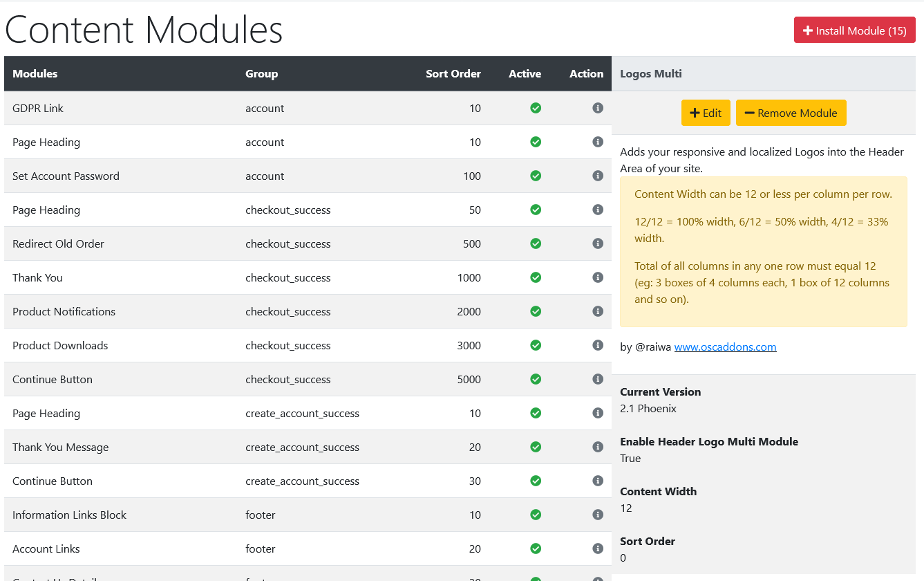The image size is (924, 581).
Task: Click the Logos Multi panel heading
Action: (651, 73)
